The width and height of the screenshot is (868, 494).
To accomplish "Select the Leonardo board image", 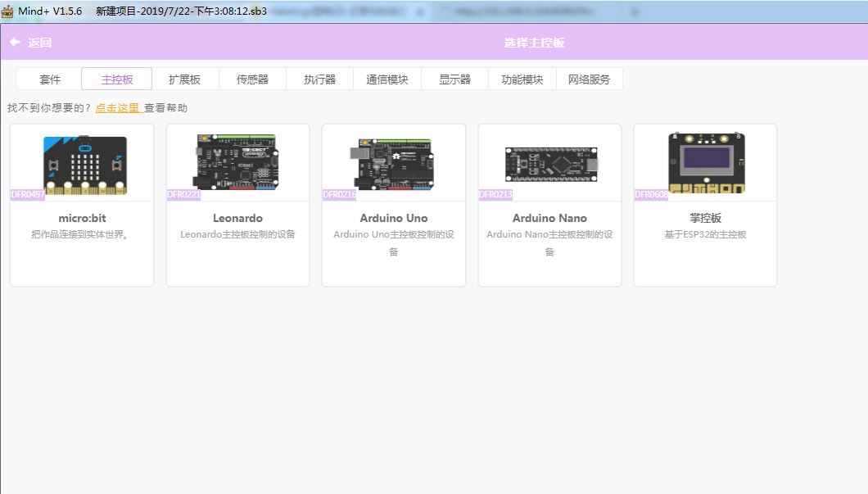I will coord(237,162).
